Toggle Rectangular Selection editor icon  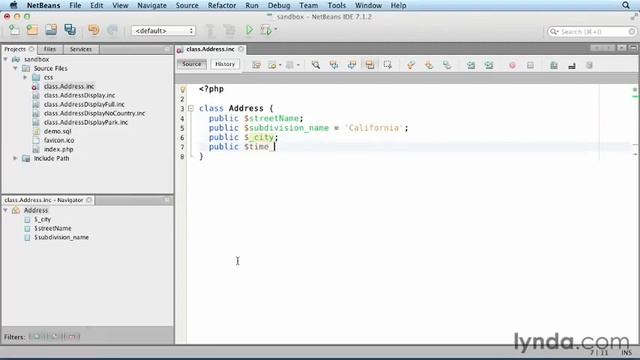pos(388,65)
